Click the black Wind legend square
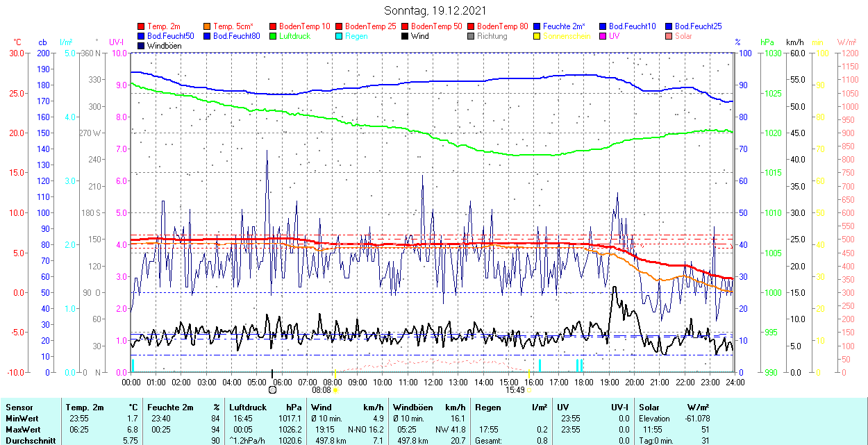This screenshot has height=445, width=868. 406,36
